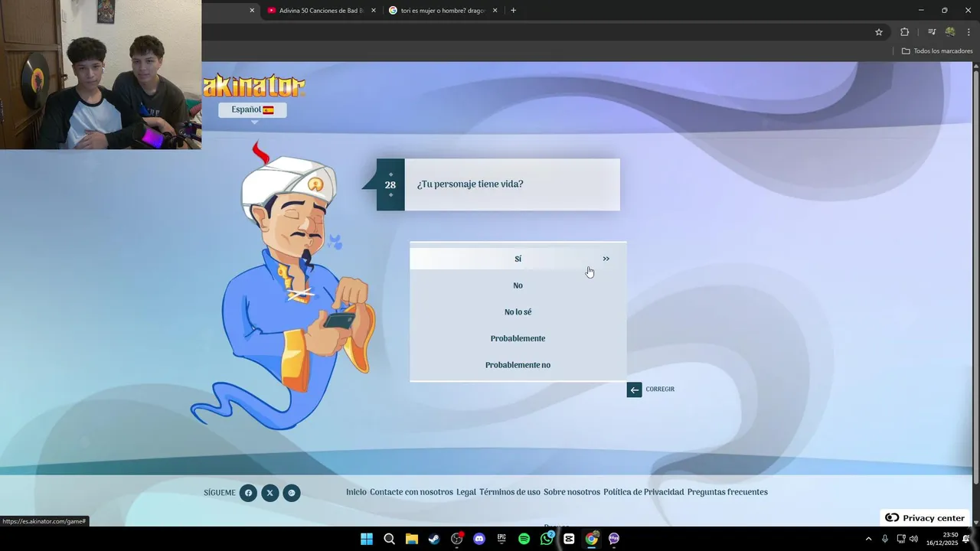Open CapCut from the taskbar
The height and width of the screenshot is (551, 980).
tap(569, 539)
